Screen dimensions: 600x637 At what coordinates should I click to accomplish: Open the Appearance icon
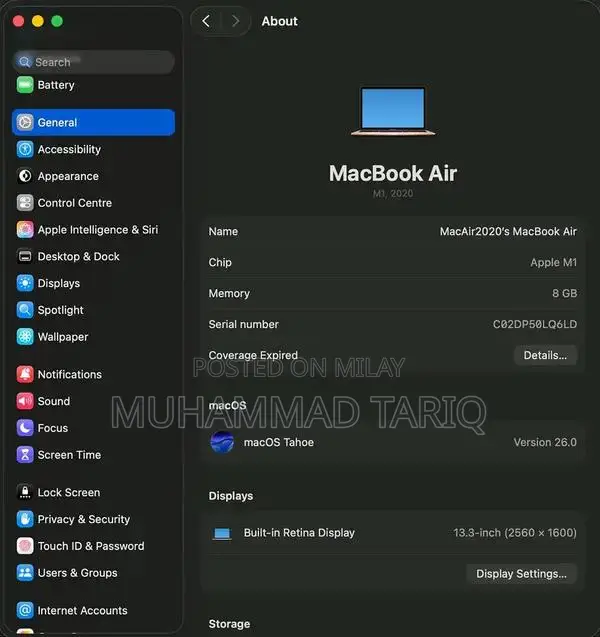click(25, 176)
